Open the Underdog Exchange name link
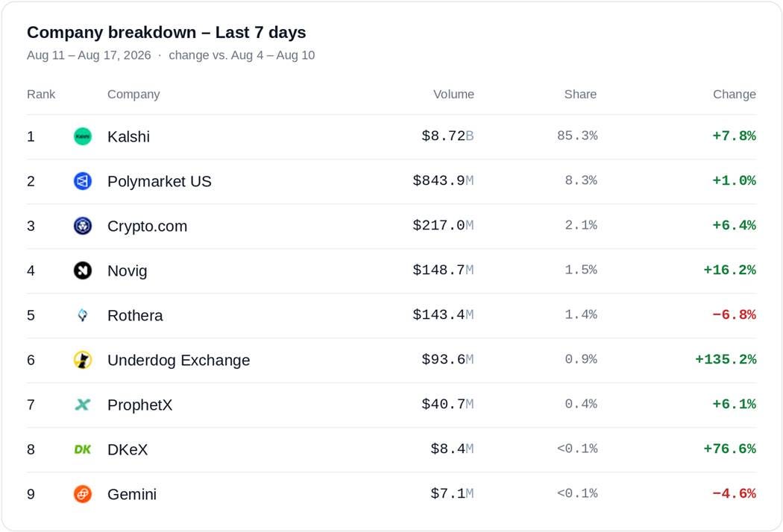The image size is (783, 532). click(x=179, y=361)
